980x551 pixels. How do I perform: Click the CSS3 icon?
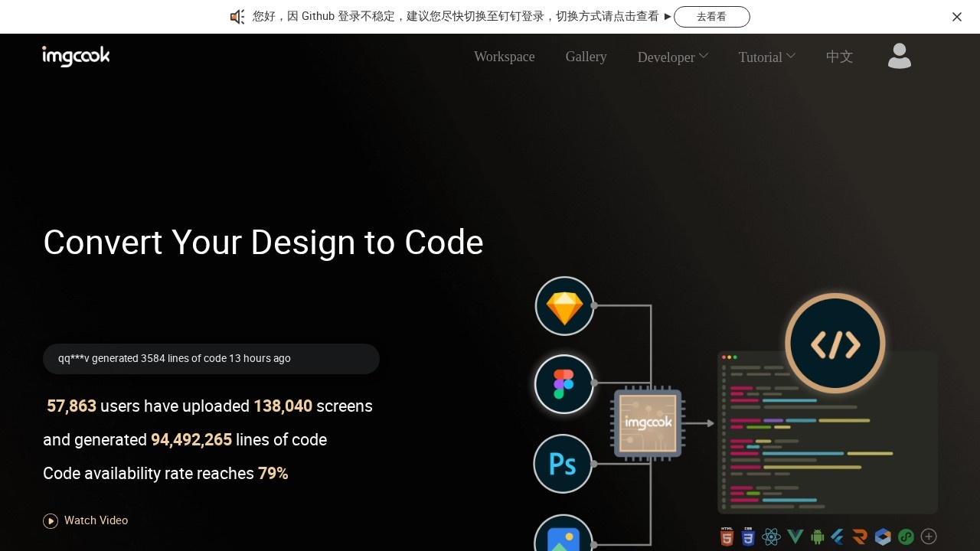tap(748, 536)
